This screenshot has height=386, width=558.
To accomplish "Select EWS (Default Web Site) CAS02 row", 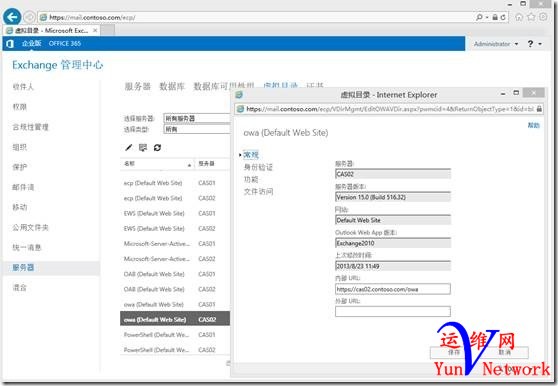I will [175, 228].
